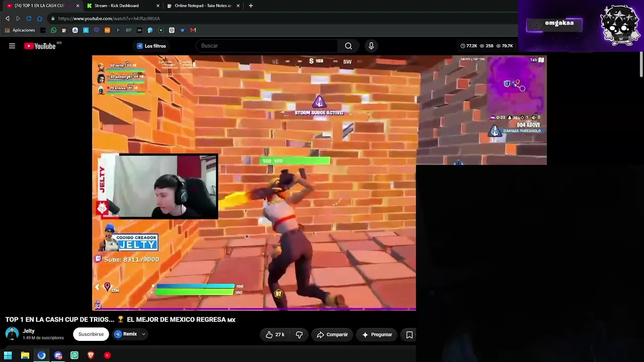Open the Aplicaciones apps grid
The image size is (644, 362).
20,30
